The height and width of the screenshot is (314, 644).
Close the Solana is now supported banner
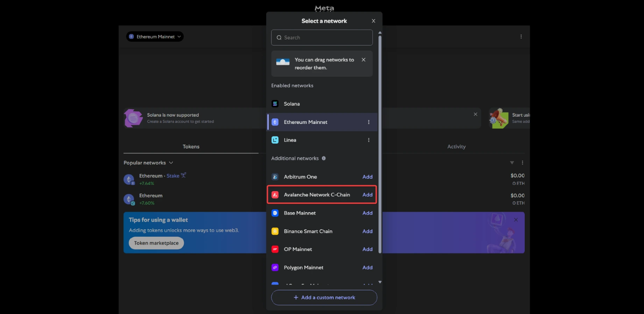(x=475, y=114)
